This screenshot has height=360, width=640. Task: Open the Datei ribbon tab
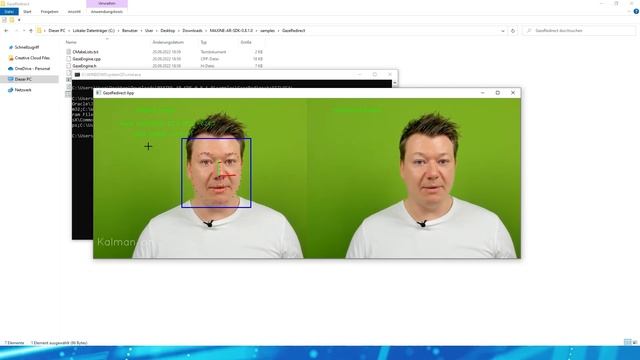point(9,11)
